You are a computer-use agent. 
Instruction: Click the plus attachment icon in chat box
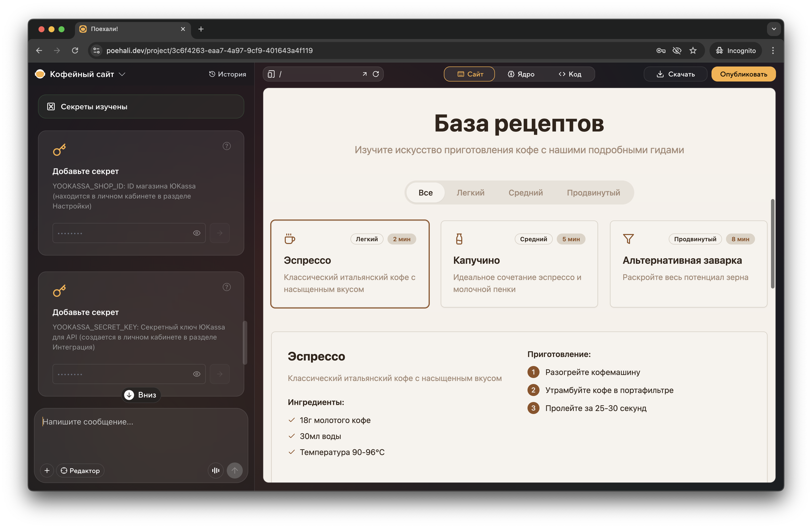click(x=47, y=470)
